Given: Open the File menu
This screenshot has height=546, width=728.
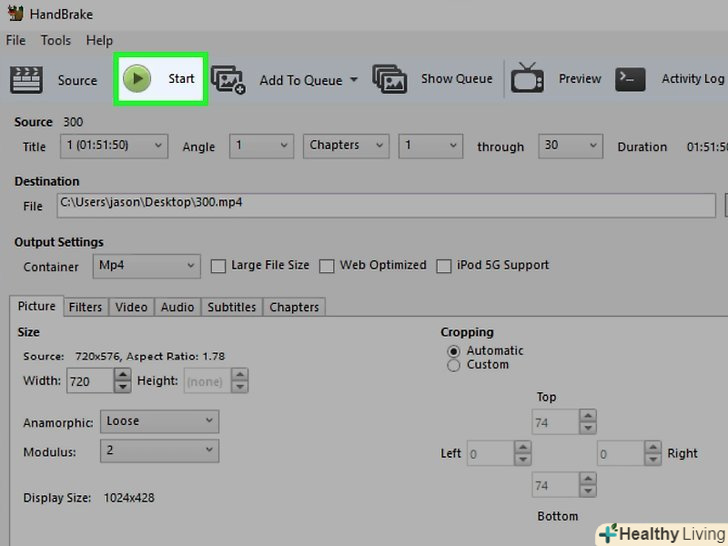Looking at the screenshot, I should point(16,40).
